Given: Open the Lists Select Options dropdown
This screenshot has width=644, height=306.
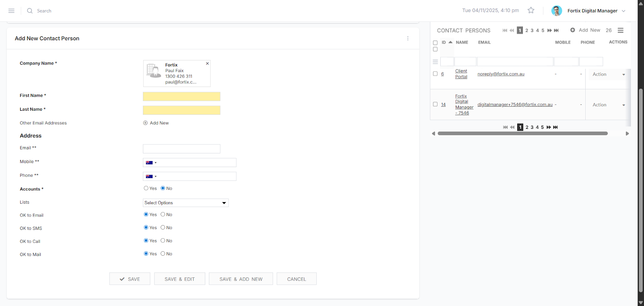Looking at the screenshot, I should point(186,203).
